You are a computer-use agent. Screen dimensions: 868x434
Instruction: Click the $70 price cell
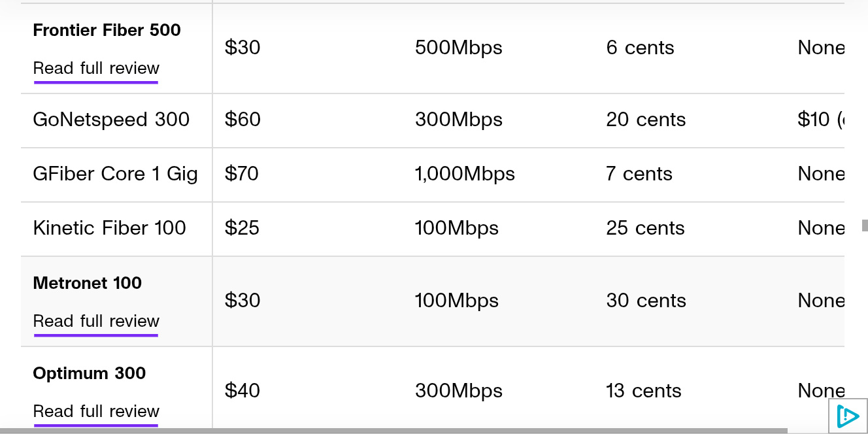point(242,174)
